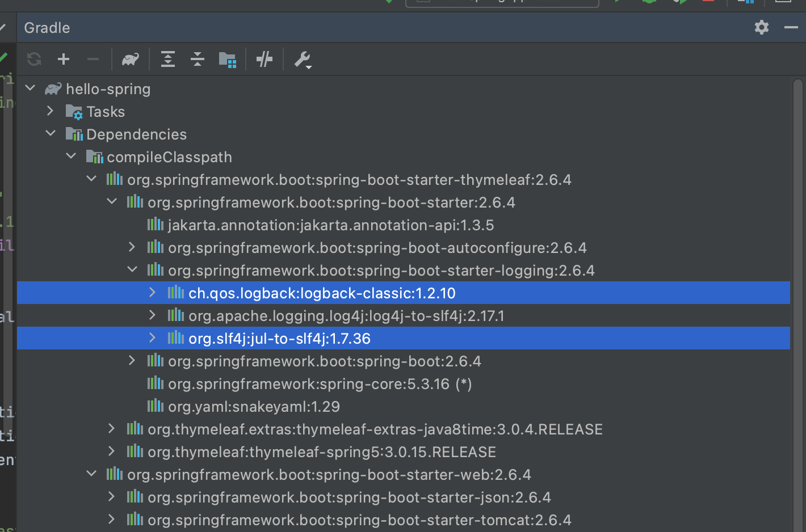
Task: Hide the Gradle panel with the minimize dash
Action: point(791,27)
